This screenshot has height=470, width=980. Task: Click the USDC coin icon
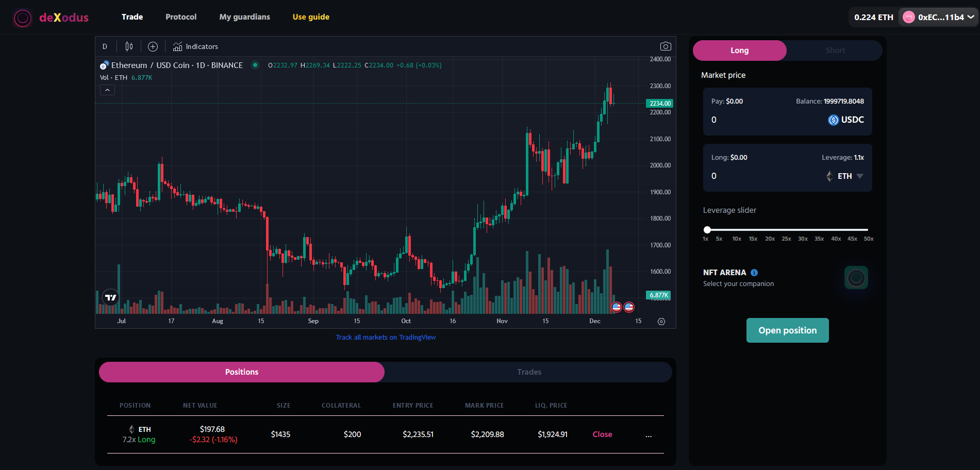pos(833,120)
